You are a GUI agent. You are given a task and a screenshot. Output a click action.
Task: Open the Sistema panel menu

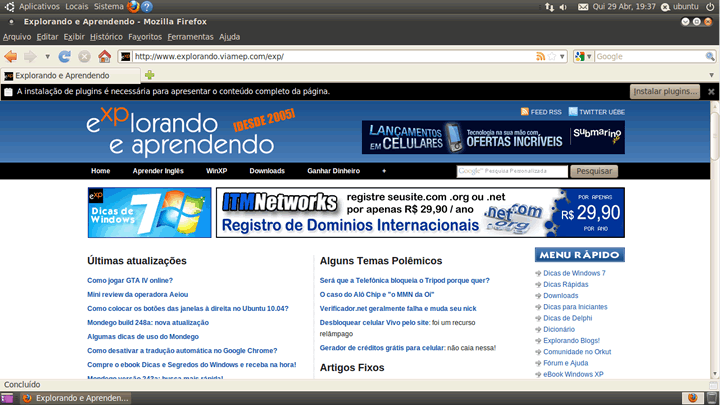(x=109, y=6)
